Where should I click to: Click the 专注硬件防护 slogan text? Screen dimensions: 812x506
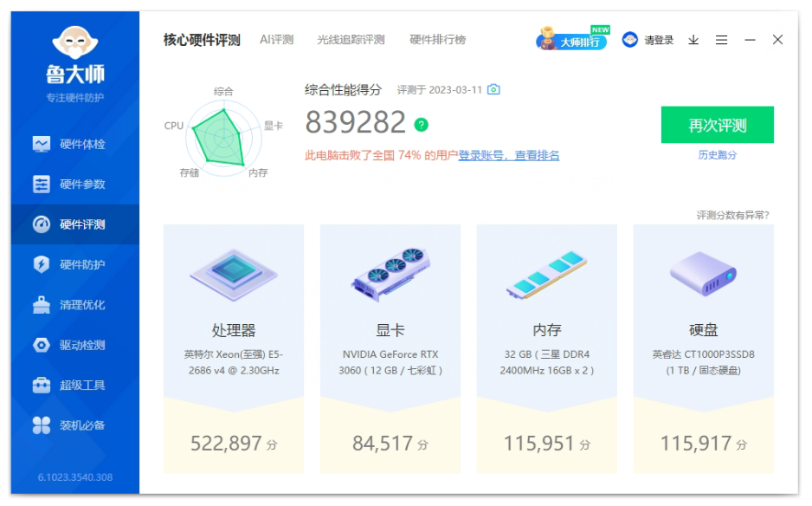coord(75,97)
